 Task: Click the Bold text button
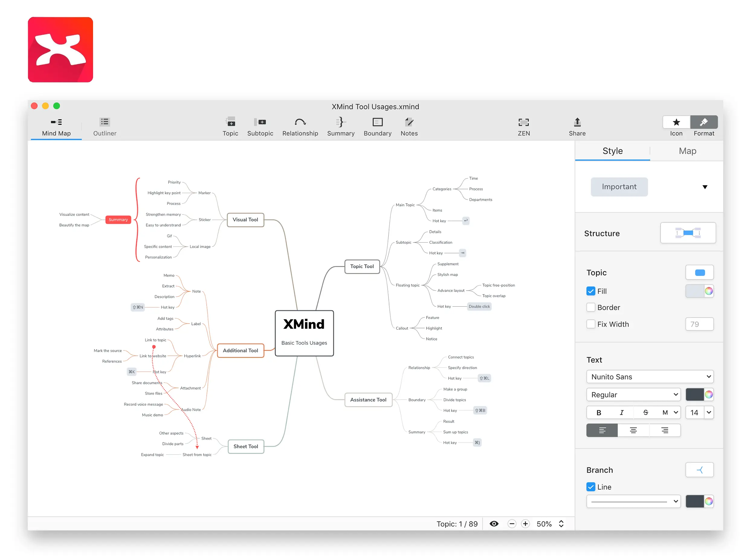(x=598, y=412)
